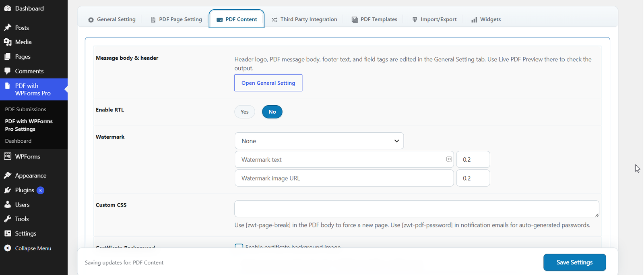
Task: Click the Comments bubble icon
Action: click(8, 71)
